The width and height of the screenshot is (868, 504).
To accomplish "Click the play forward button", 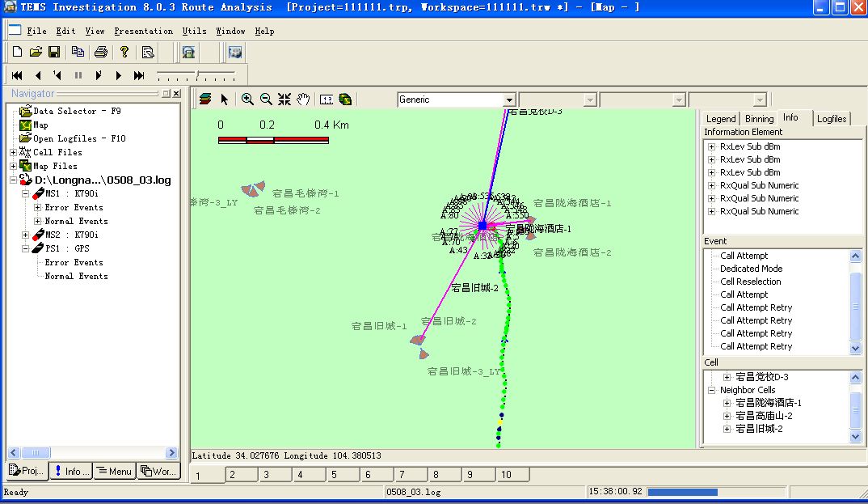I will click(119, 75).
